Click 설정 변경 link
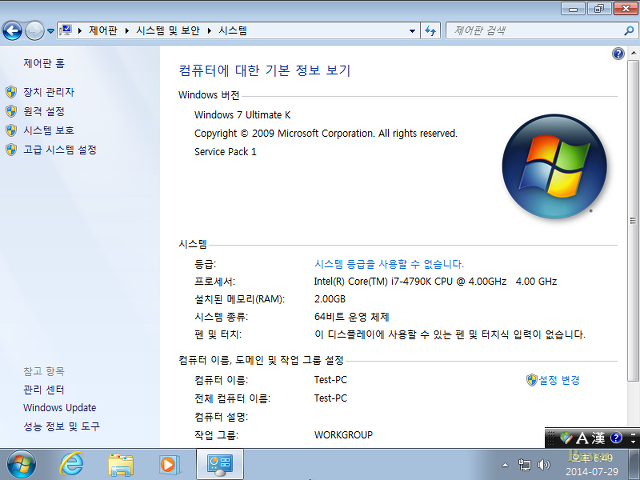 pos(559,380)
